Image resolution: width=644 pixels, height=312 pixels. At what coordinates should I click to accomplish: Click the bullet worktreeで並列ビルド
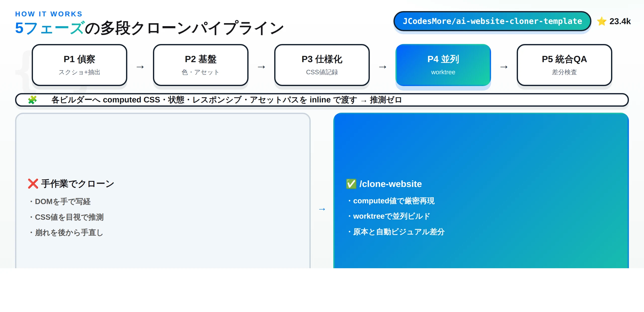388,216
